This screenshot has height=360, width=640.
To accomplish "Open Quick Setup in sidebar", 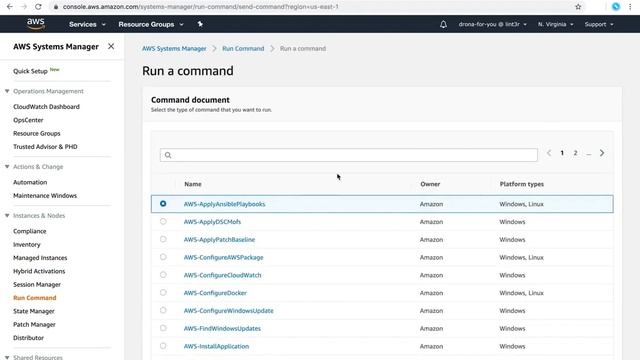I will (30, 71).
